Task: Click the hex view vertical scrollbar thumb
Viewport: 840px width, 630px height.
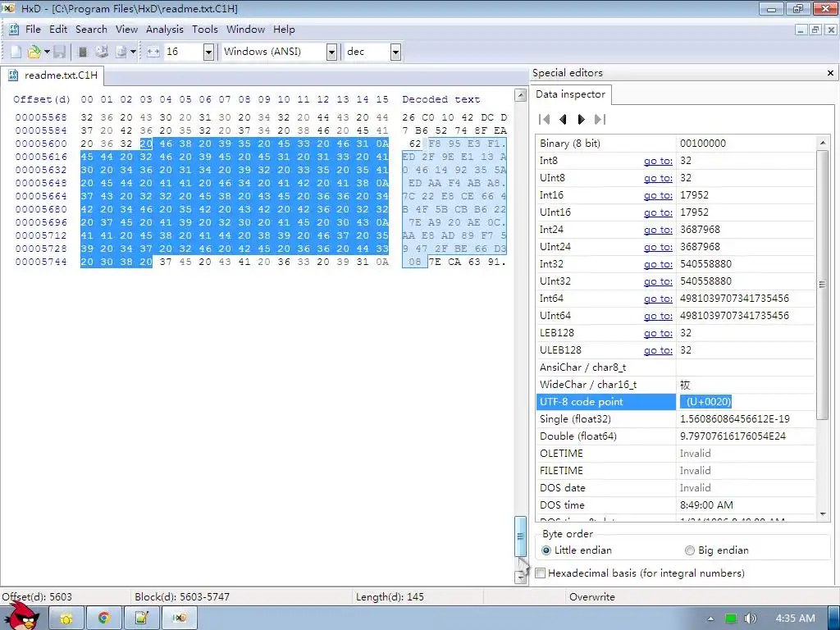Action: click(520, 536)
